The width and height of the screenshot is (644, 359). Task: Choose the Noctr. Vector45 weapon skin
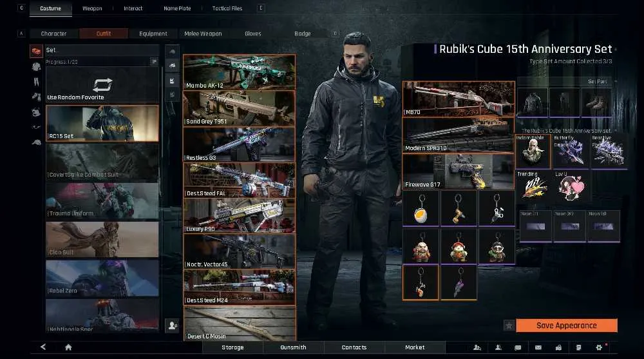pyautogui.click(x=240, y=251)
